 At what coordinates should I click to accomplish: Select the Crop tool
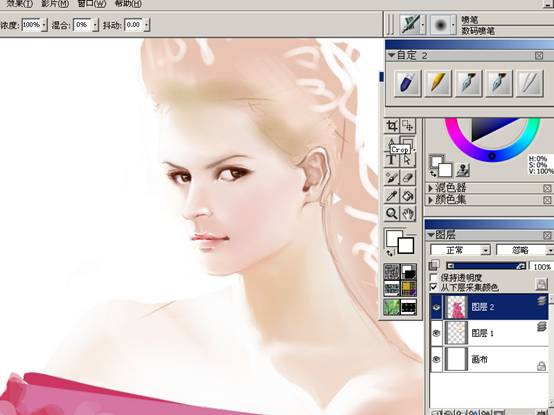tap(391, 126)
